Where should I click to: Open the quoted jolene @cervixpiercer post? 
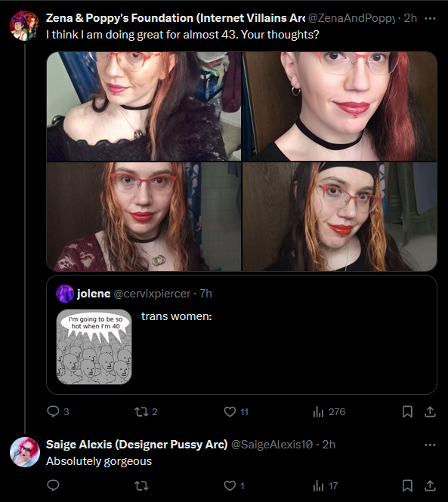click(242, 334)
